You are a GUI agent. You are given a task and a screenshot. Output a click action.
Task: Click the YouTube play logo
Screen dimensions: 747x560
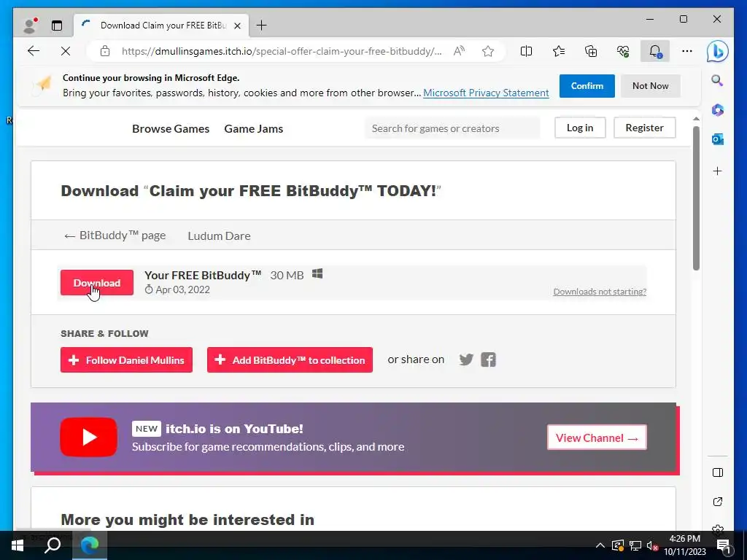(88, 437)
